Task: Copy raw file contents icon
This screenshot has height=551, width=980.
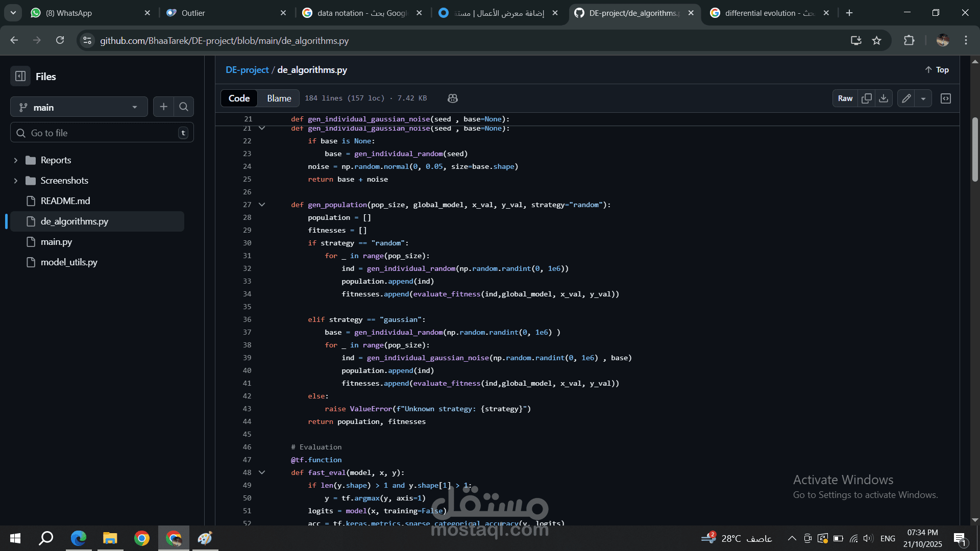Action: pos(866,98)
